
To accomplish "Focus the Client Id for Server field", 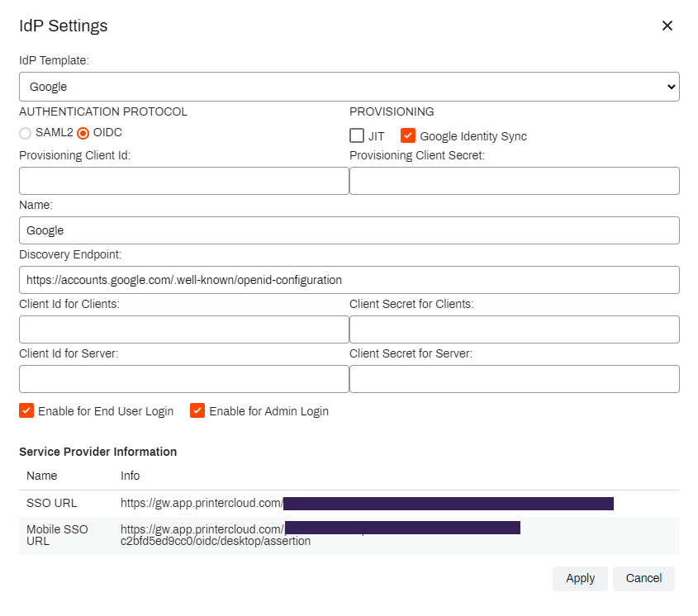I will (x=184, y=379).
